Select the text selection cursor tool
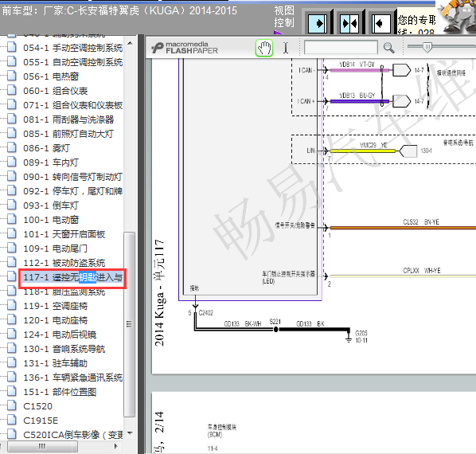 coord(285,48)
